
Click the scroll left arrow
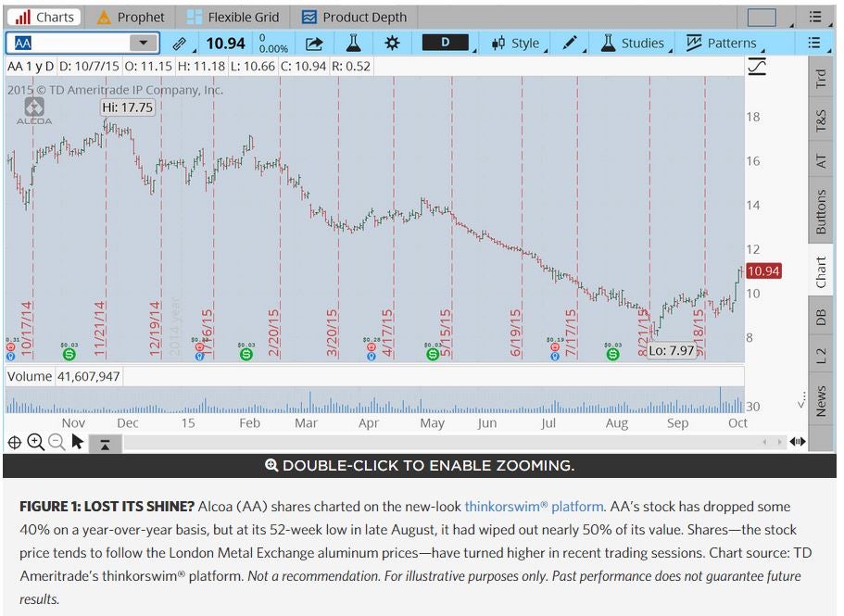point(764,442)
